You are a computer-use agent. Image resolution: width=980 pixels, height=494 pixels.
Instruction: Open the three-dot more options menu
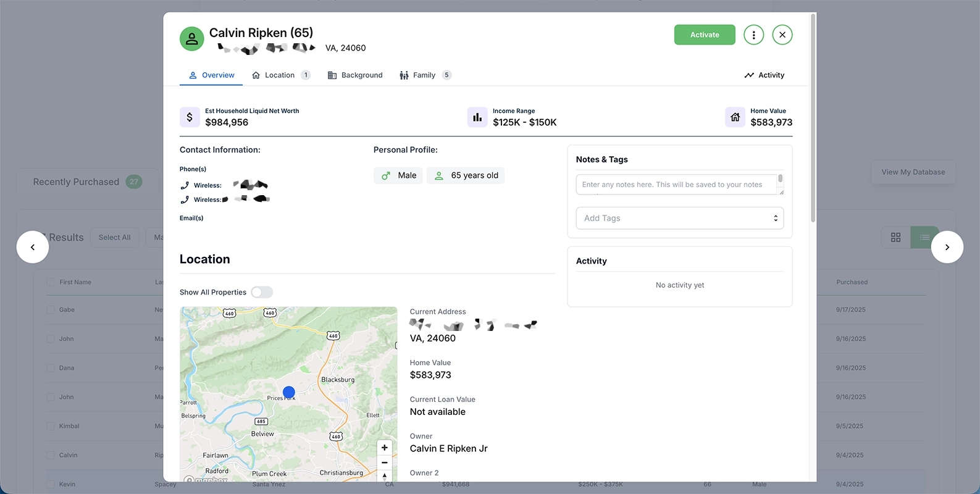(753, 35)
